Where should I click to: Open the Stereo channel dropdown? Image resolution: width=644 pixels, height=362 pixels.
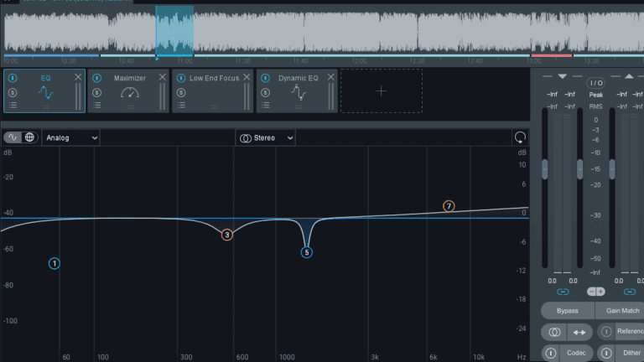tap(265, 138)
